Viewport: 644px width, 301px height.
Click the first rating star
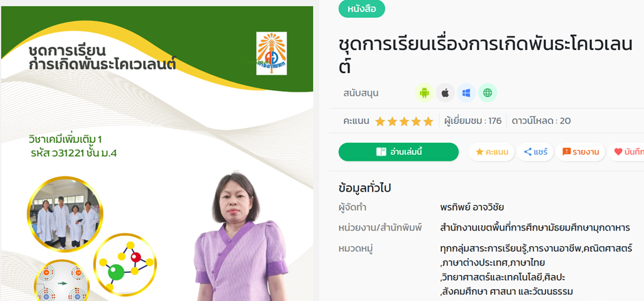pos(380,121)
